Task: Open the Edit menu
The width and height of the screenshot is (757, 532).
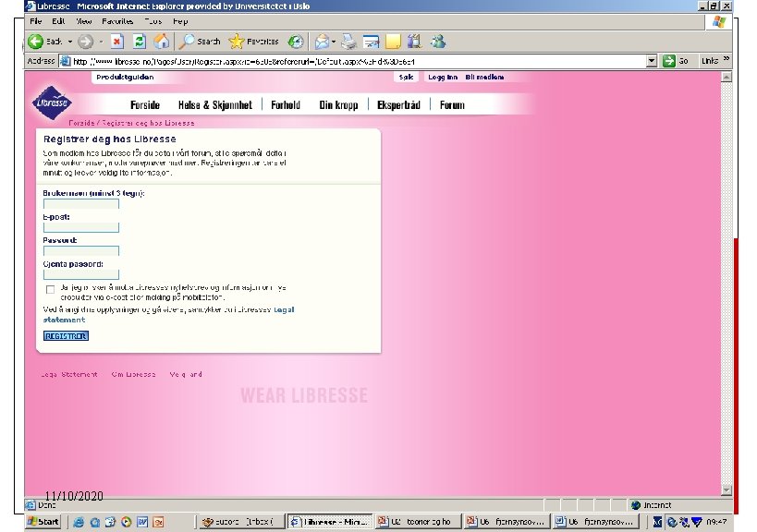Action: coord(58,21)
